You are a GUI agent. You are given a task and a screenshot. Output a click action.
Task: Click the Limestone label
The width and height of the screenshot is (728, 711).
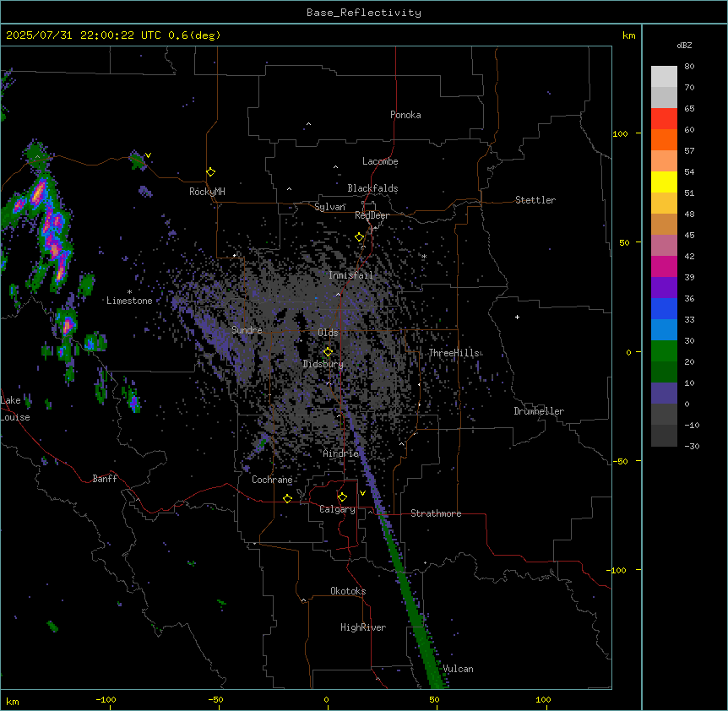point(129,301)
